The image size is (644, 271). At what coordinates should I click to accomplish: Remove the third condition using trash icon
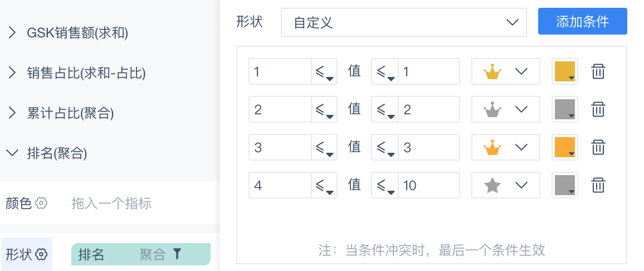(x=598, y=147)
